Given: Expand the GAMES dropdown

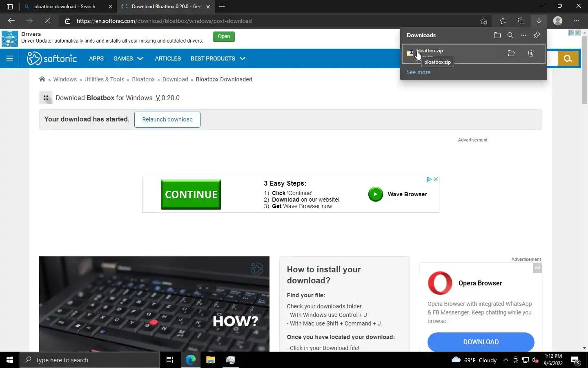Looking at the screenshot, I should coord(128,58).
